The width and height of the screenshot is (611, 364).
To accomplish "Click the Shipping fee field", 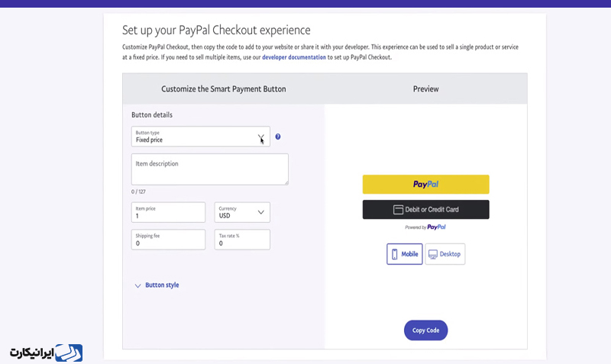I will pyautogui.click(x=168, y=240).
